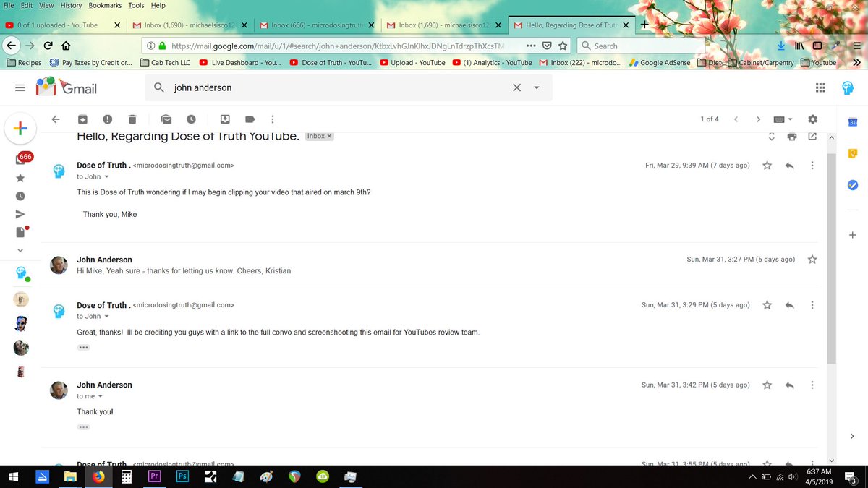Open Sent mail in sidebar
The height and width of the screenshot is (488, 868).
[20, 214]
